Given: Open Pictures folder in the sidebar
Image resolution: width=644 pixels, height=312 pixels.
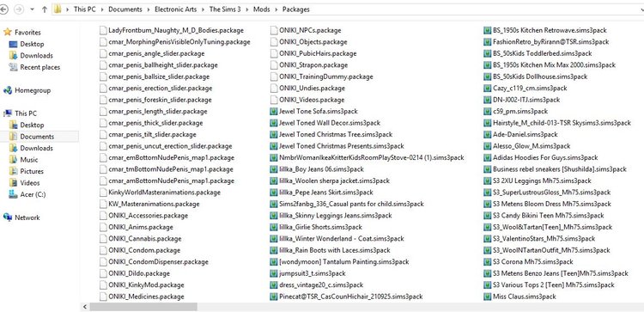Looking at the screenshot, I should click(32, 171).
